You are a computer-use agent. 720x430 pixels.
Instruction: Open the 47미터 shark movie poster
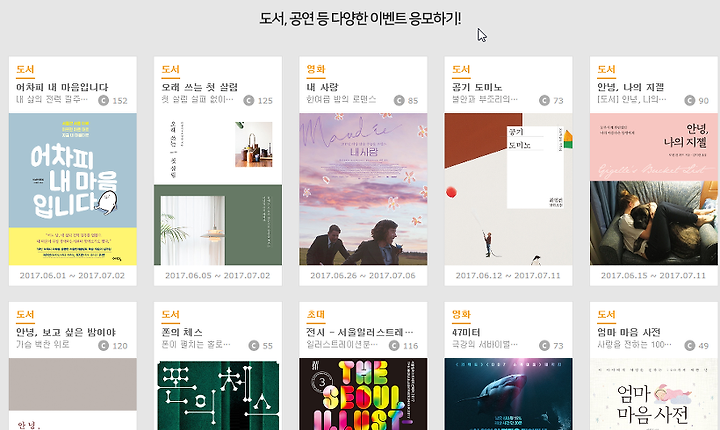click(508, 394)
